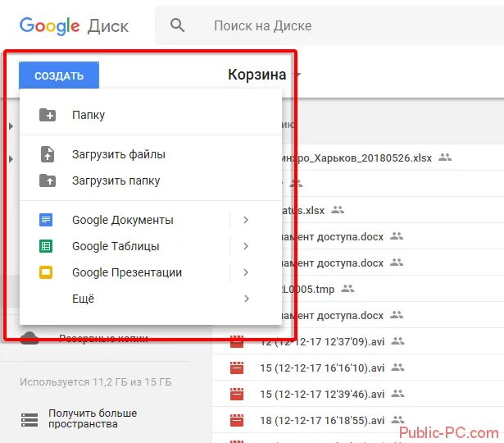Screen dimensions: 504x443
Task: Click the new folder plus icon
Action: click(x=48, y=115)
